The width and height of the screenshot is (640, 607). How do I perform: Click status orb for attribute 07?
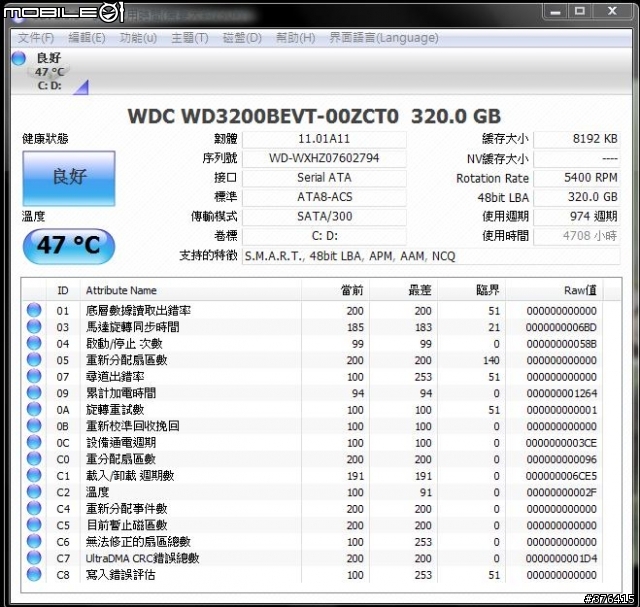pos(34,376)
